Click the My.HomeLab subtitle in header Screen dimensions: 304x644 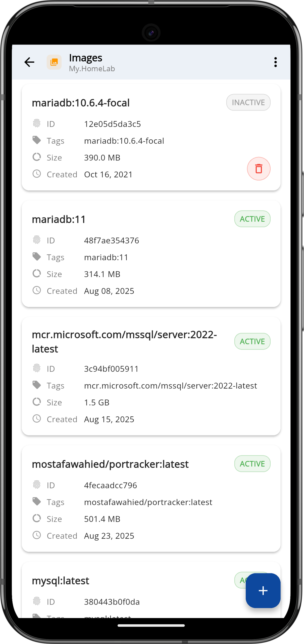(x=92, y=69)
